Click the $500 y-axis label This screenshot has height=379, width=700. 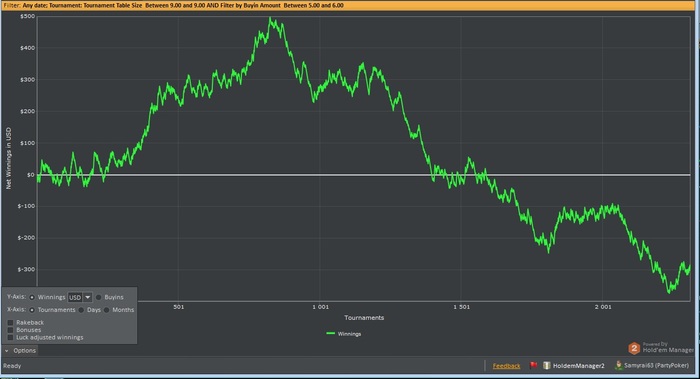(x=27, y=16)
